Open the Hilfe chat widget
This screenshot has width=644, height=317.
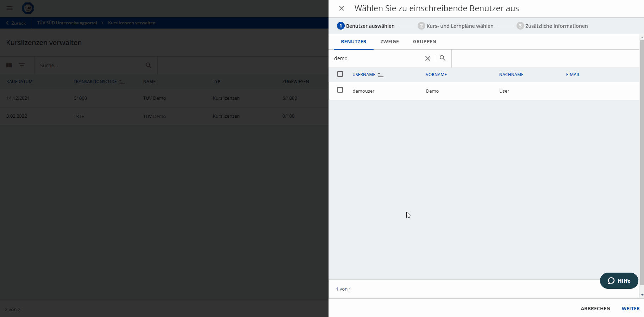click(619, 281)
